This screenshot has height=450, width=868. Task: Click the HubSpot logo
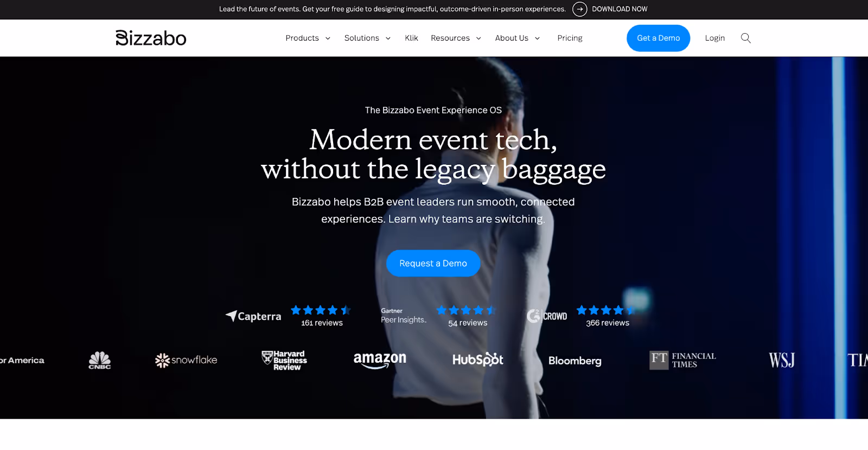[478, 359]
